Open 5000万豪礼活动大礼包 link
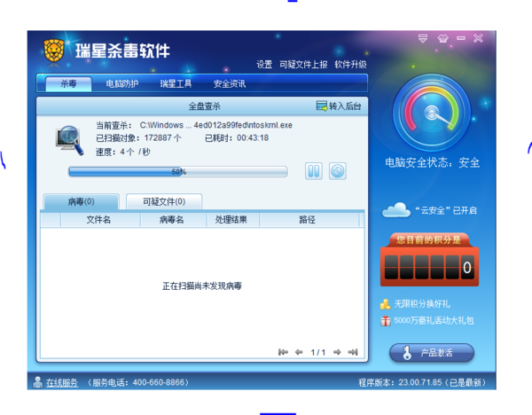This screenshot has width=532, height=415. tap(434, 320)
